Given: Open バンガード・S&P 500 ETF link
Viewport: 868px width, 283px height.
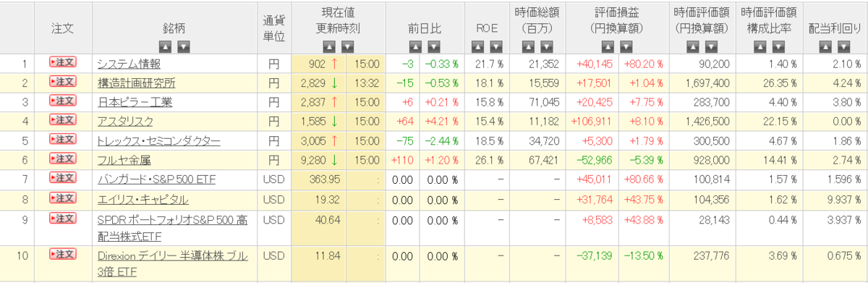Looking at the screenshot, I should 157,179.
